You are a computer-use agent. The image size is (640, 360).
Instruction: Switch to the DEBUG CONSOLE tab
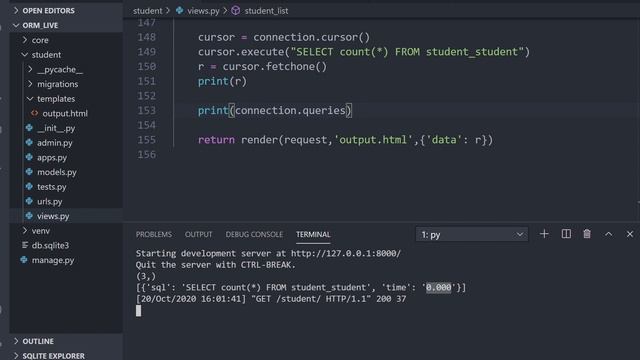pyautogui.click(x=254, y=234)
